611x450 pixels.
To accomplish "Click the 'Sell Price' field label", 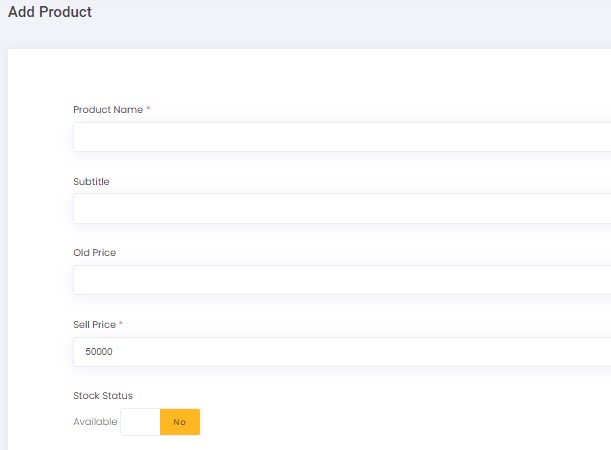I will [95, 325].
